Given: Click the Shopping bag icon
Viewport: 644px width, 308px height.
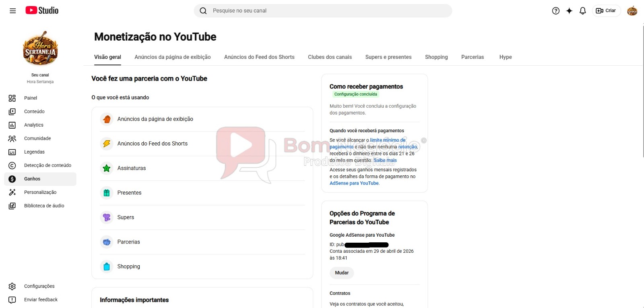Looking at the screenshot, I should (x=107, y=266).
